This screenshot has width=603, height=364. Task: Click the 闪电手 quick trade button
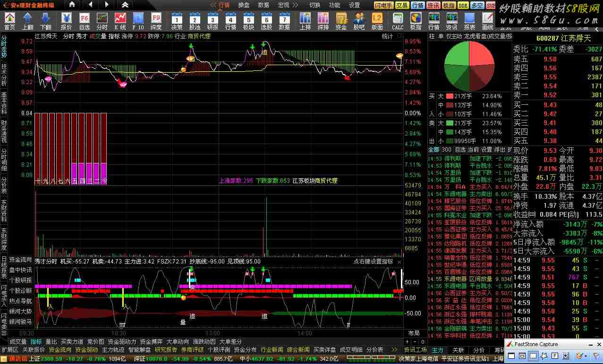pyautogui.click(x=383, y=5)
